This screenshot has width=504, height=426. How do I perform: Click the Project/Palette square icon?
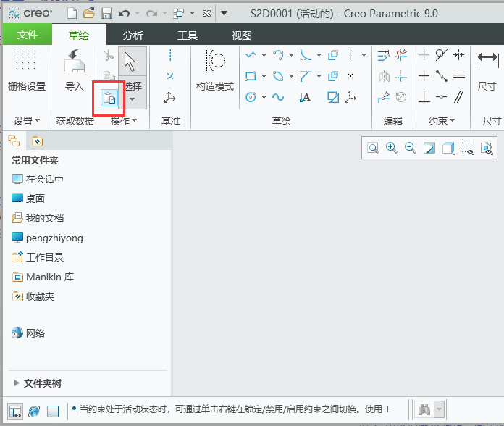333,97
